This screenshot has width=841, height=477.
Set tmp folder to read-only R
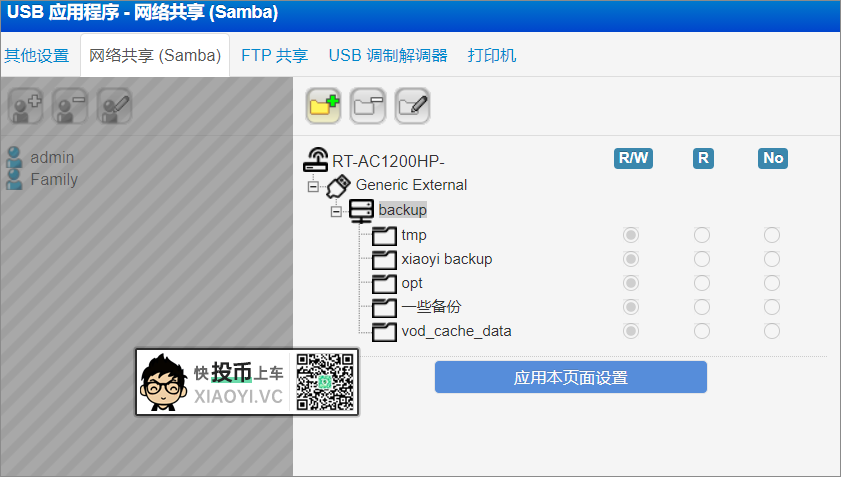pyautogui.click(x=702, y=235)
